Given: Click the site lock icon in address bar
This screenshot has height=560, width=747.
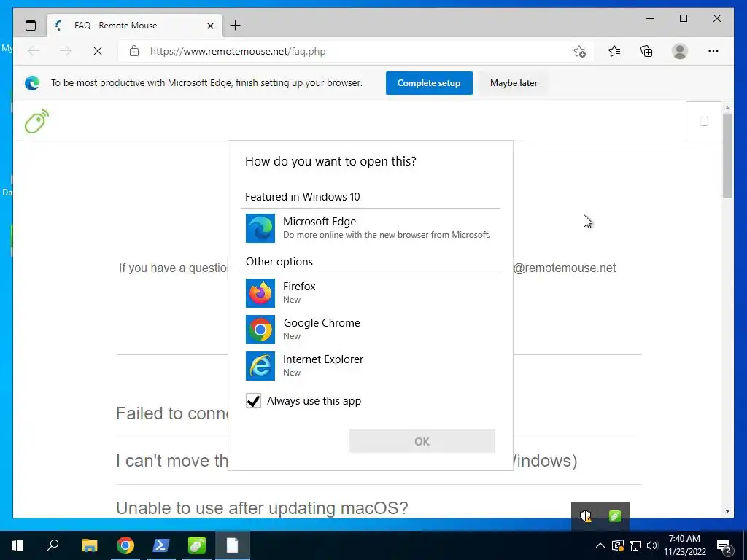Looking at the screenshot, I should [x=134, y=52].
